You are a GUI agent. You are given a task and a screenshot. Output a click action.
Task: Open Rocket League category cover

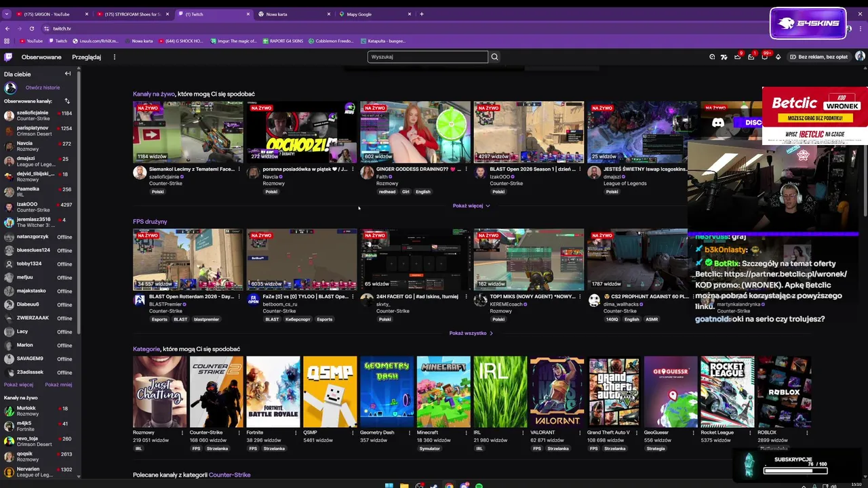click(x=727, y=392)
